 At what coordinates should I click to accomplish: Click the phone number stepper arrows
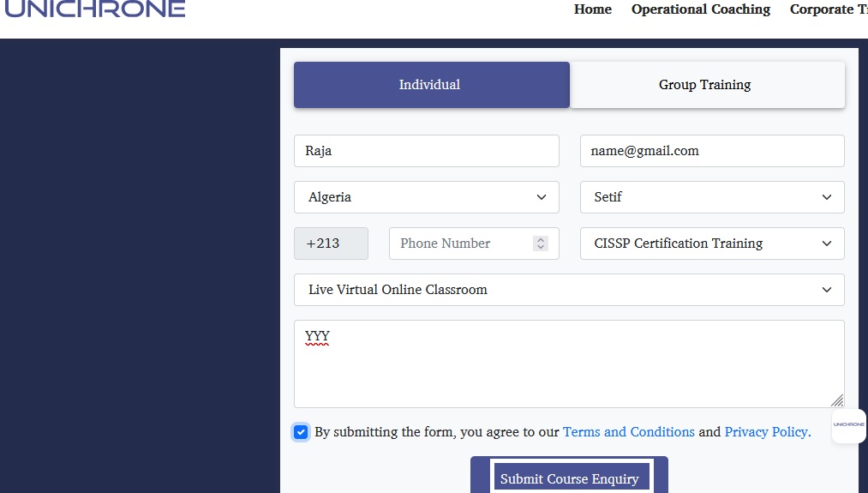pyautogui.click(x=540, y=243)
